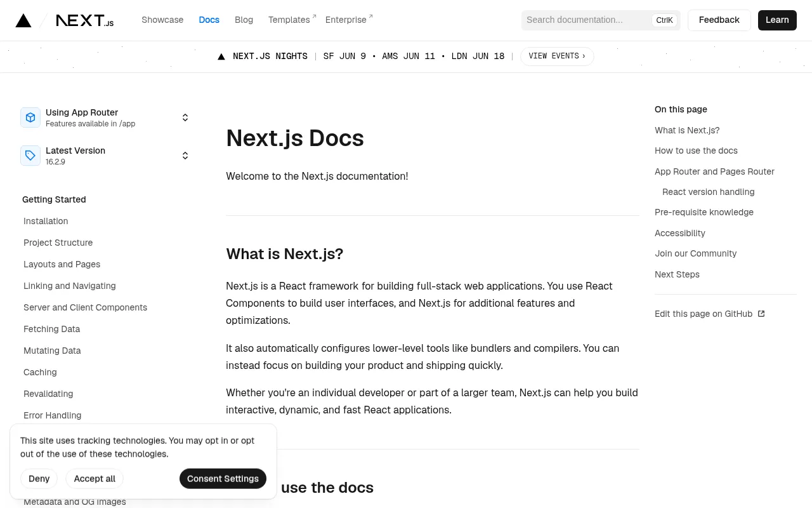The width and height of the screenshot is (812, 508).
Task: Click the NEXT.JS NIGHTS banner text
Action: click(x=270, y=57)
